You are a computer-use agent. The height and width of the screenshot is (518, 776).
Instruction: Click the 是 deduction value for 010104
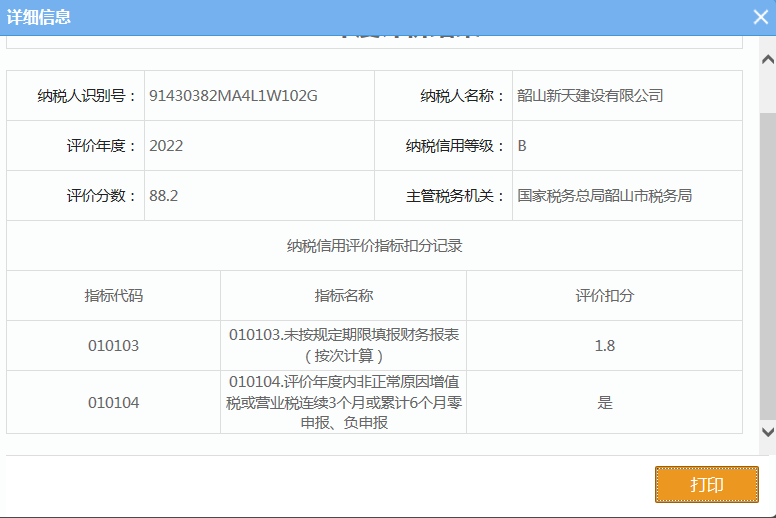pos(604,403)
